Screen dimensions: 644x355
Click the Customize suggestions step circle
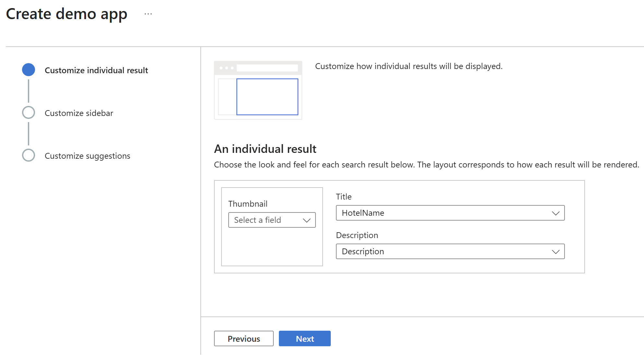tap(29, 155)
